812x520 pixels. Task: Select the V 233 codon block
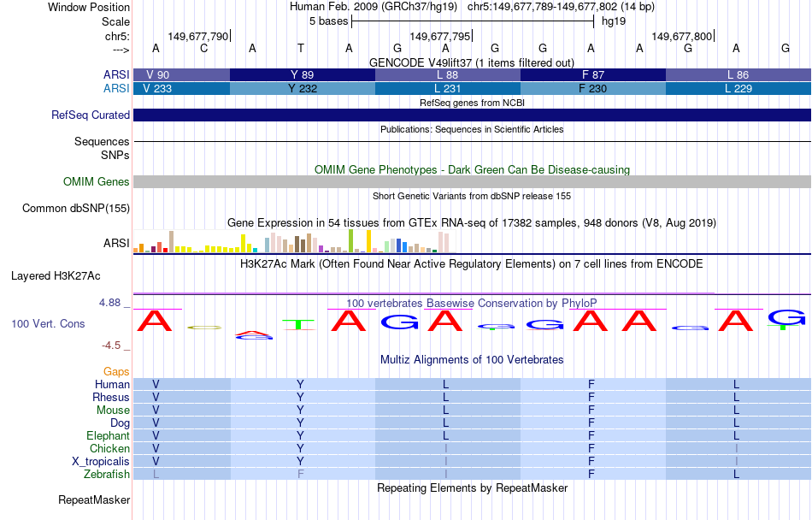(182, 89)
